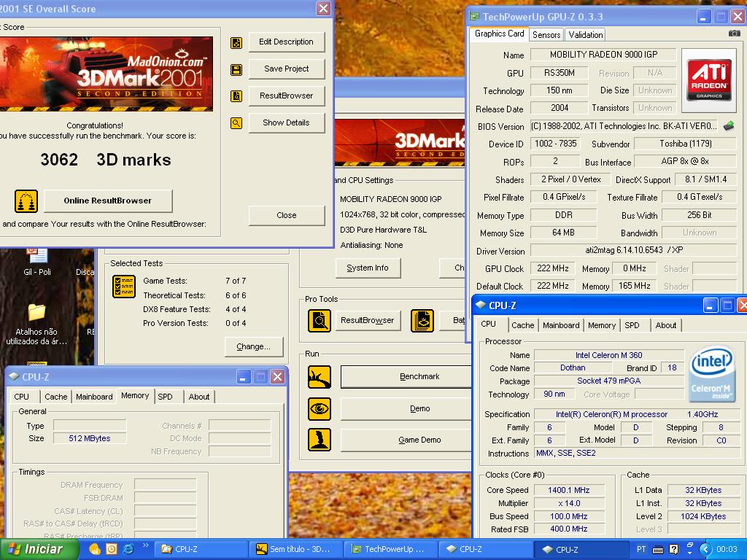Click the Online ResultBrowser tree icon
This screenshot has width=747, height=560.
(x=26, y=201)
